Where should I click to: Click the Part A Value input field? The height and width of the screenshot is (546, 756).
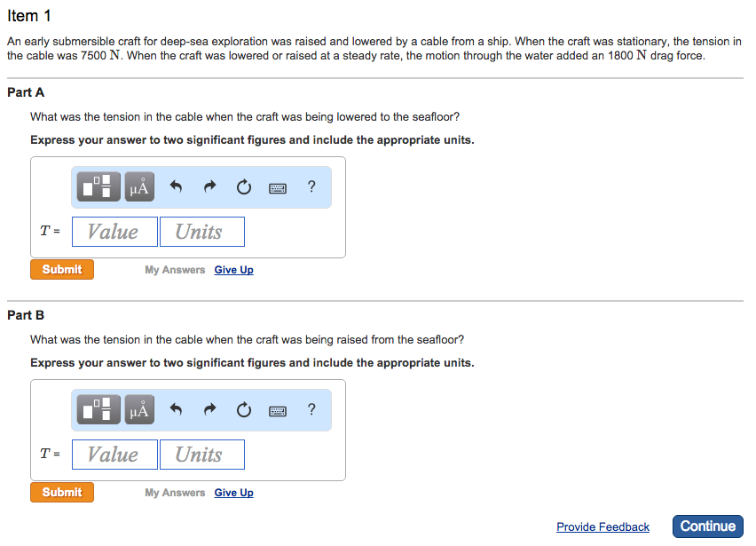114,232
